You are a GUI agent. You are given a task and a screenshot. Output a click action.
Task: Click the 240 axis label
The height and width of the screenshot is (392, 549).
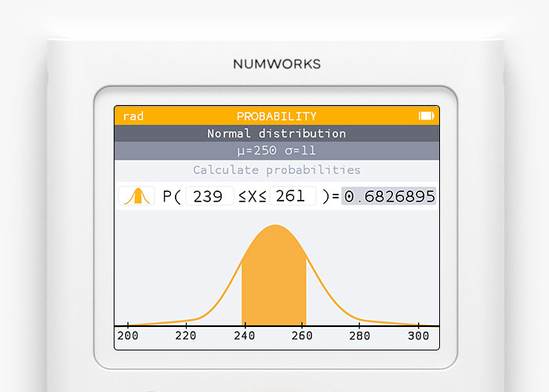[245, 336]
